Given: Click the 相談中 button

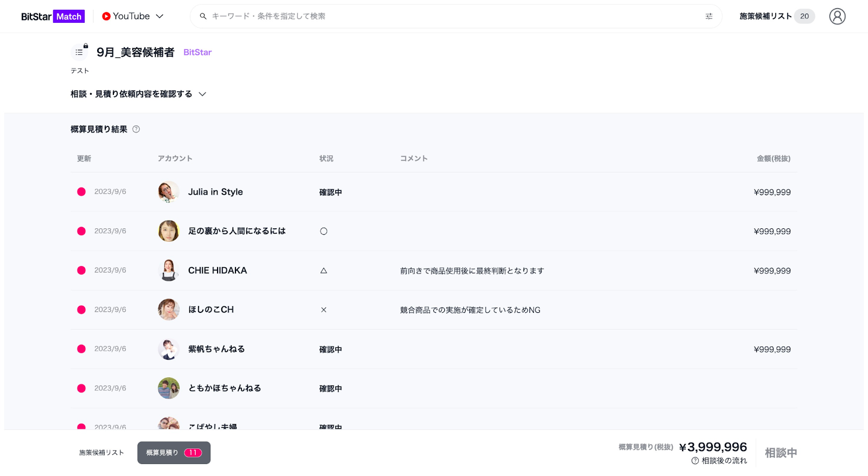Looking at the screenshot, I should 781,453.
